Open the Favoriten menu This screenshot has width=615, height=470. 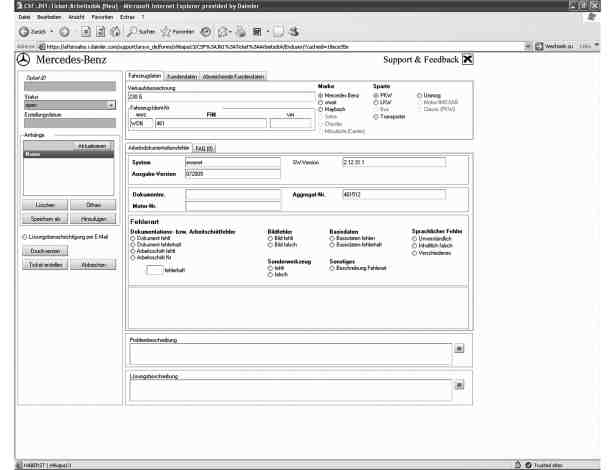coord(102,17)
